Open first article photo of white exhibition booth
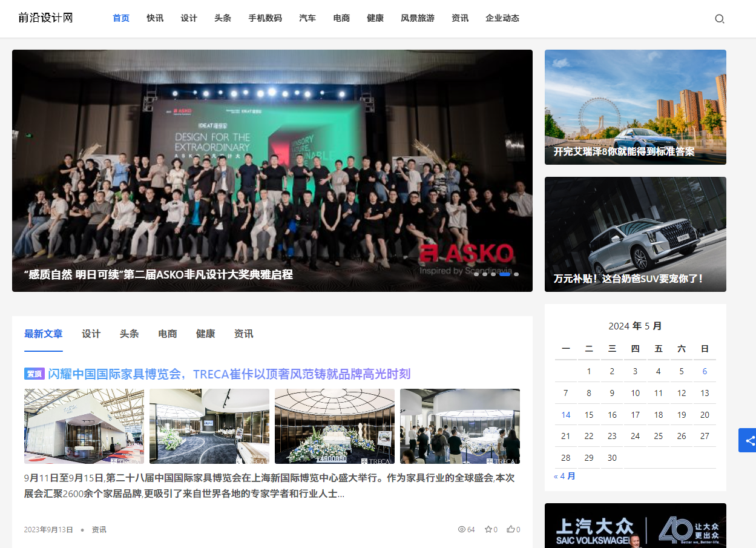 coord(84,426)
